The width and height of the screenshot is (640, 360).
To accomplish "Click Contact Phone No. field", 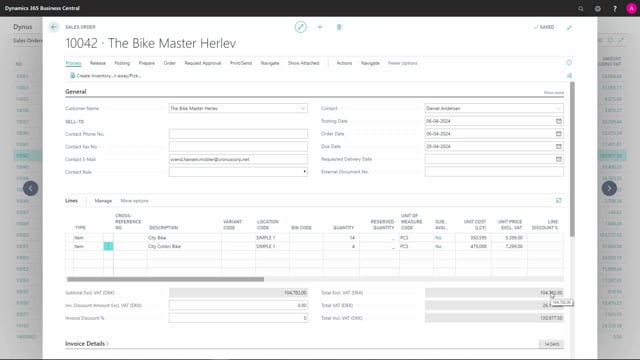I will pos(238,134).
